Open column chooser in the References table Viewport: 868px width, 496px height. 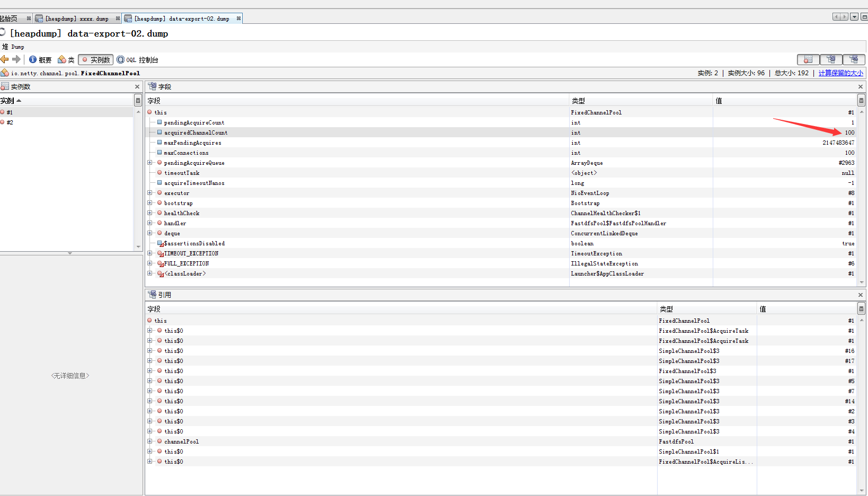click(x=861, y=309)
